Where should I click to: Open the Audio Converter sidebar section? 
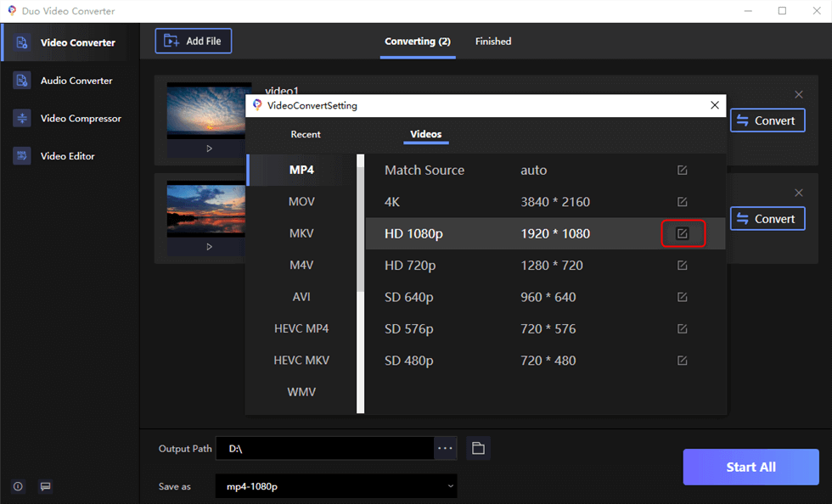(x=70, y=81)
